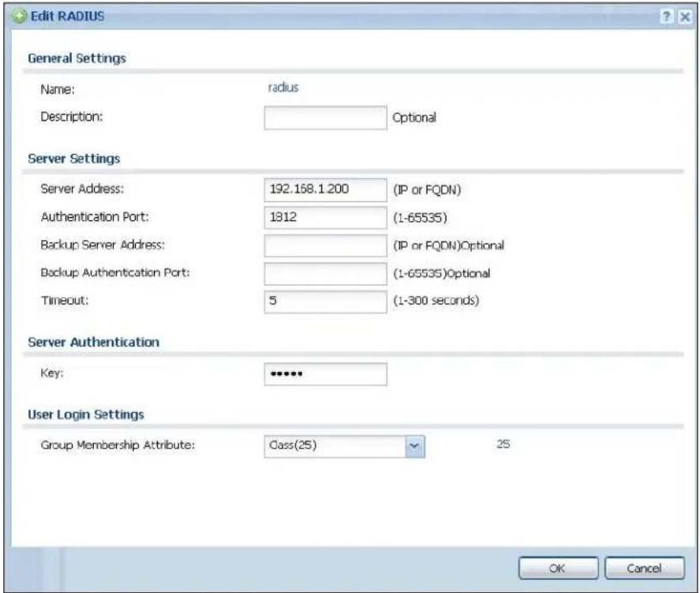700x593 pixels.
Task: Click the OK button
Action: coord(558,568)
